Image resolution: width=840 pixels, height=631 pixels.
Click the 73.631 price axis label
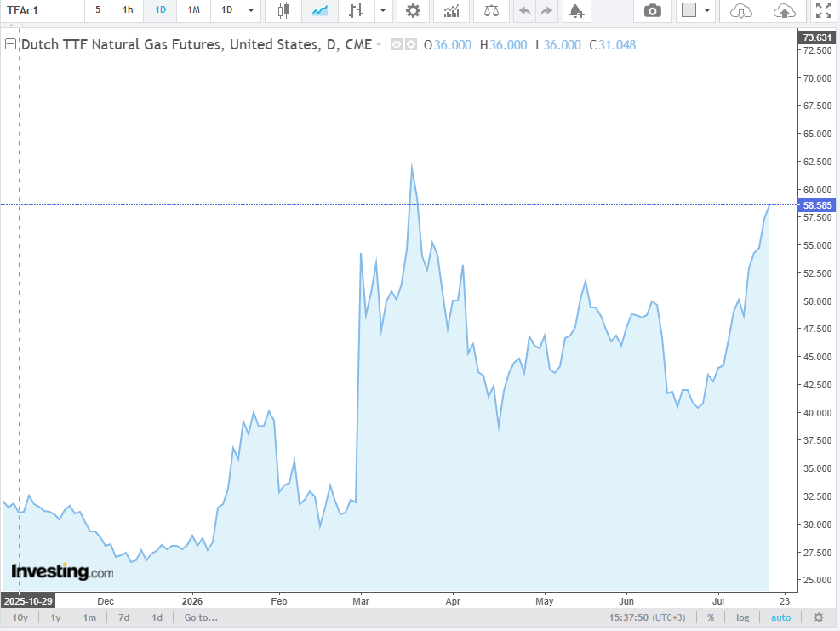coord(817,37)
